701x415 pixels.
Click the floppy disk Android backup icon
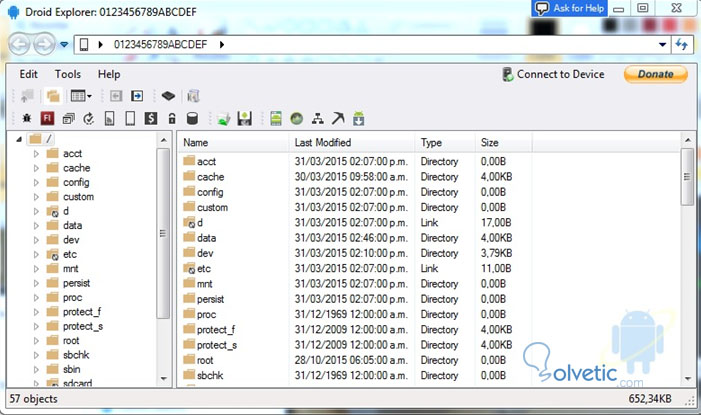[x=245, y=119]
